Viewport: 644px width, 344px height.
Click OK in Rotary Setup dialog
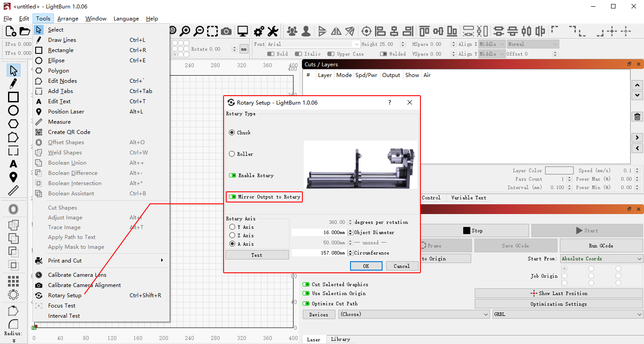tap(366, 266)
